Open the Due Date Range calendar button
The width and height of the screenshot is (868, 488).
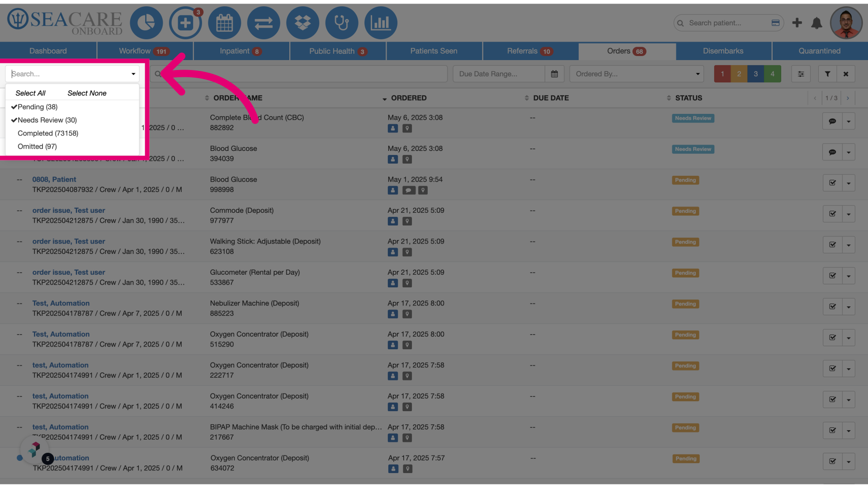coord(554,74)
